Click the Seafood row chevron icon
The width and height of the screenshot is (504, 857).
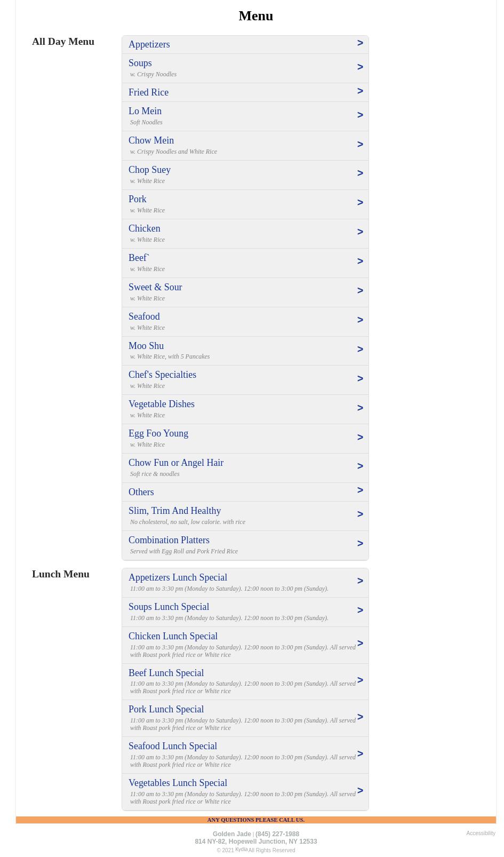coord(360,320)
